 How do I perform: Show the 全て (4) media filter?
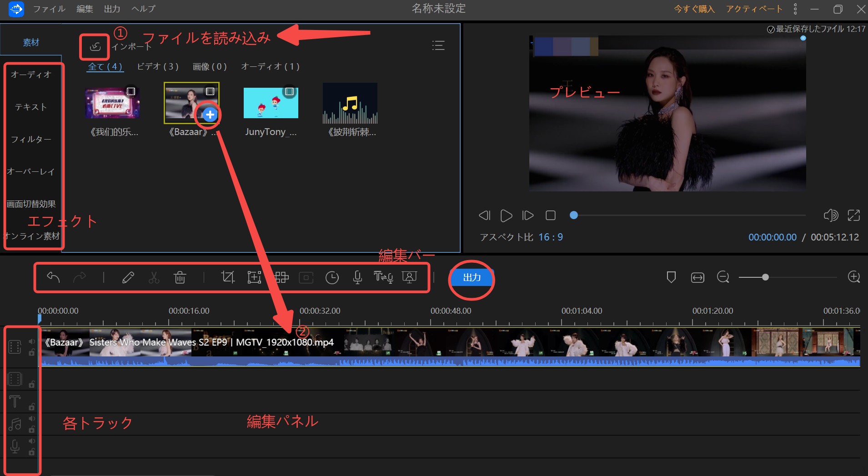pyautogui.click(x=105, y=66)
